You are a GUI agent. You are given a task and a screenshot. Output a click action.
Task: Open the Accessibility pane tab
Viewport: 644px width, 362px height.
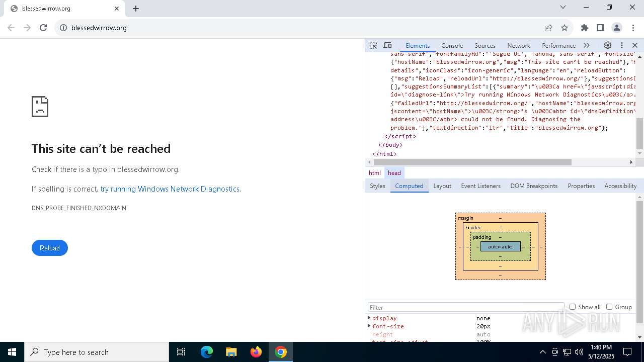tap(620, 186)
